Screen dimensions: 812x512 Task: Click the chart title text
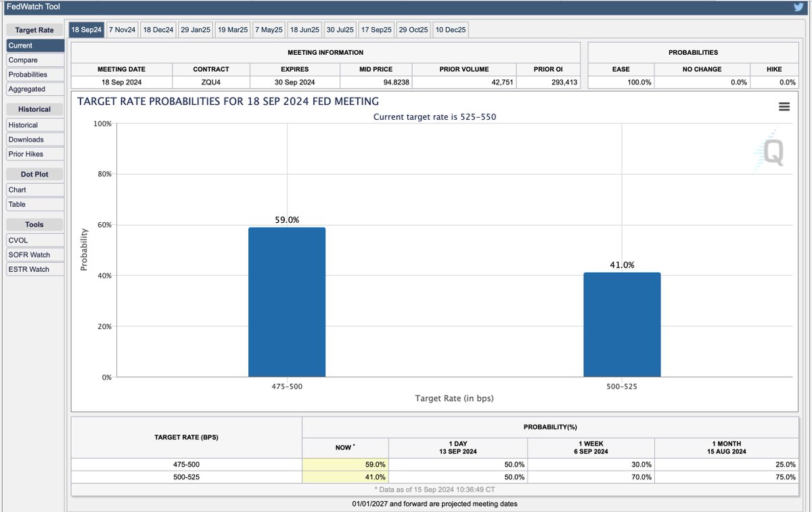tap(228, 102)
